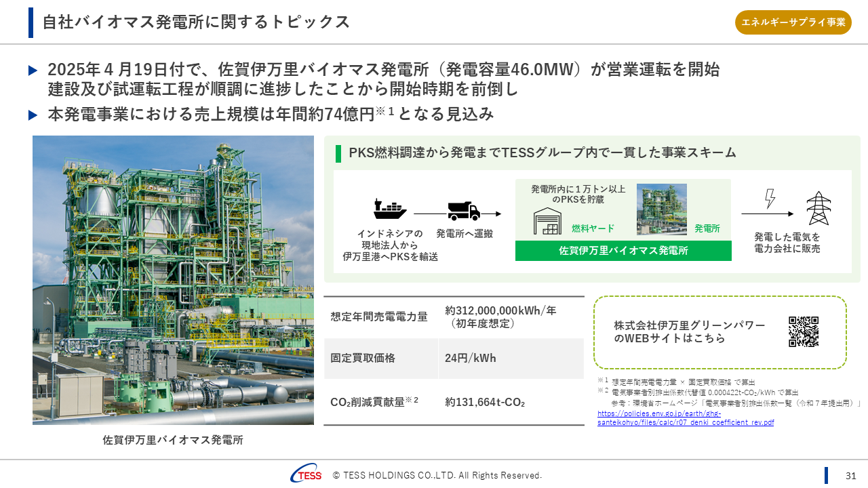Click the photo caption under plant image
The image size is (868, 488).
173,440
